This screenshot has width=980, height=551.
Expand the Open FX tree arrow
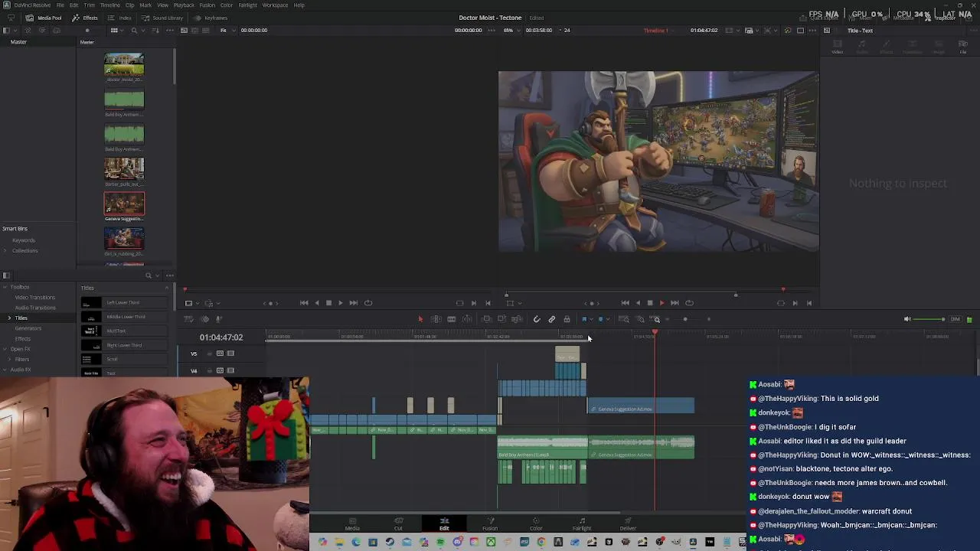(x=5, y=349)
